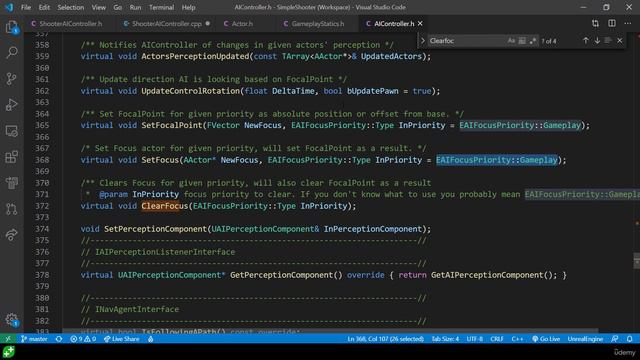Change the UTF-8 file encoding
The width and height of the screenshot is (640, 360).
(x=474, y=339)
